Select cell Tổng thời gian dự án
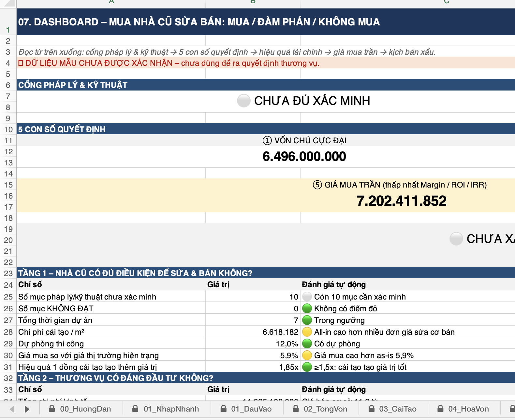Image resolution: width=515 pixels, height=420 pixels. (111, 320)
